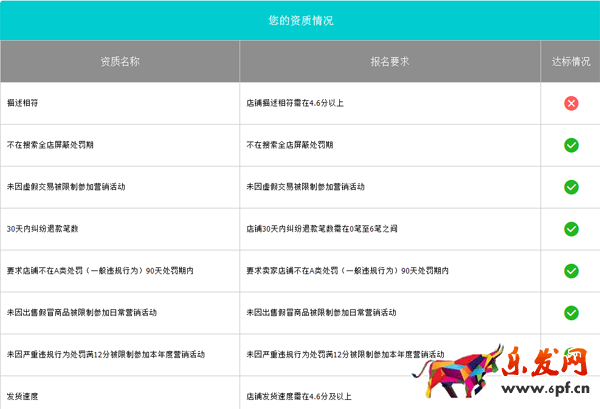Select requirement cell 未因严重违规行为处罚满12分
600x409 pixels.
(390, 355)
